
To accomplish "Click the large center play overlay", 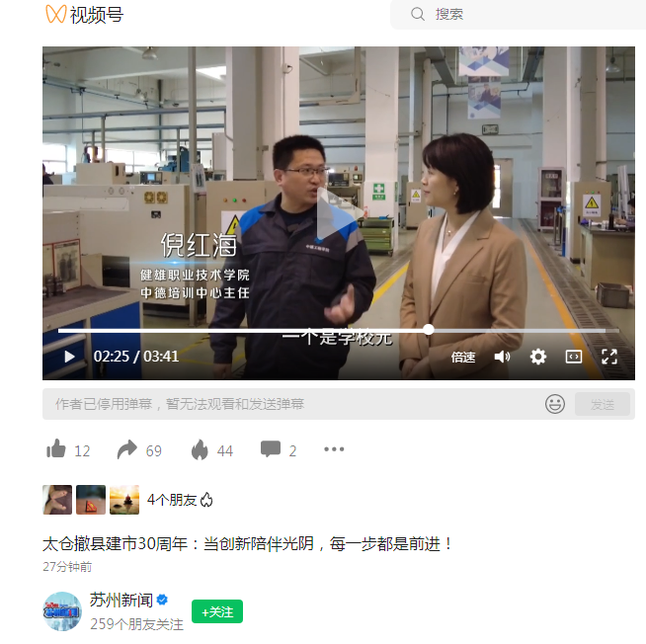I will [339, 213].
